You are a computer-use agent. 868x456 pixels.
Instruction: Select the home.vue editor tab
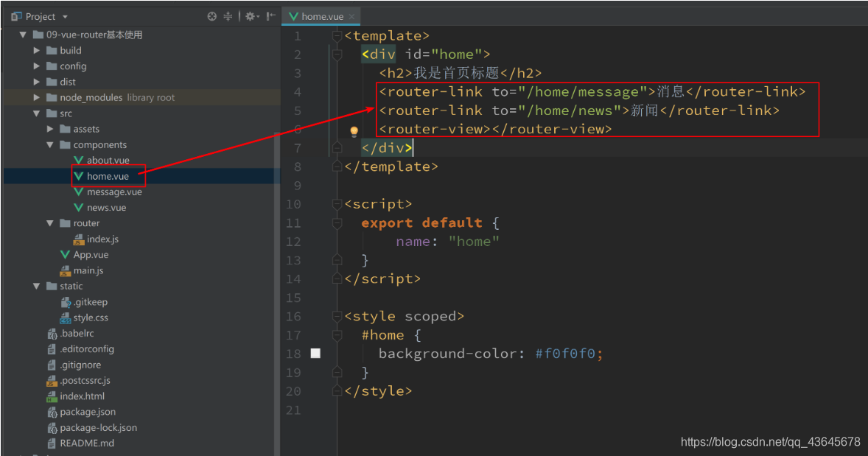(x=322, y=17)
